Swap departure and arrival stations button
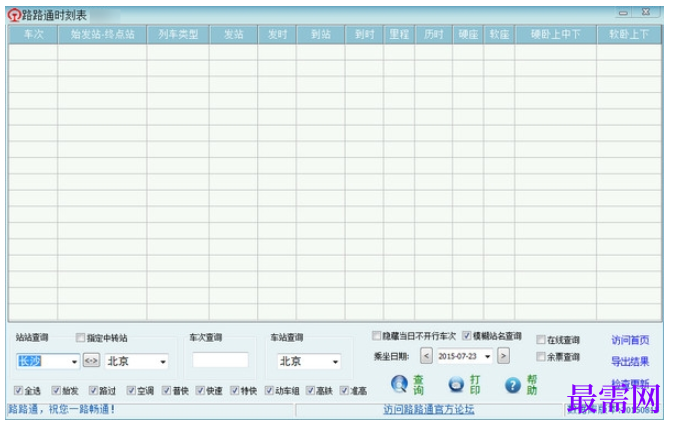The width and height of the screenshot is (679, 430). tap(91, 360)
